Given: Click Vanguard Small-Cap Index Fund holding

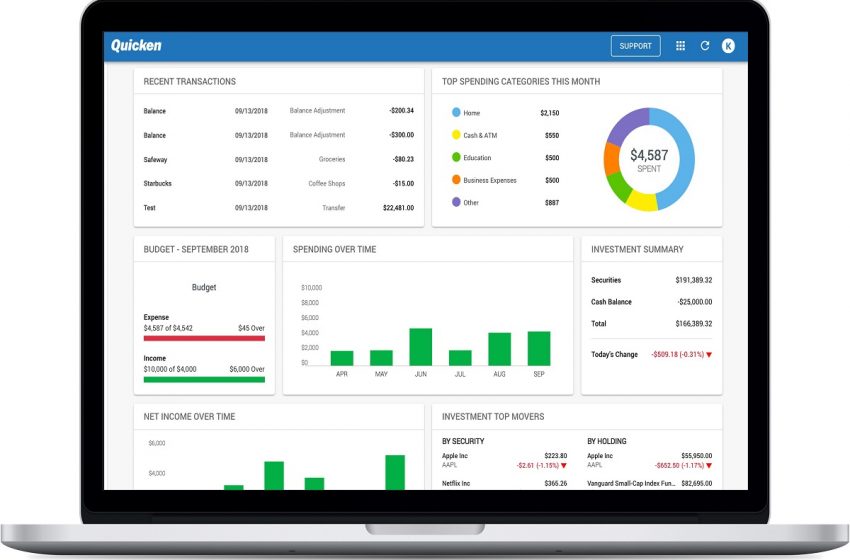Looking at the screenshot, I should (649, 484).
